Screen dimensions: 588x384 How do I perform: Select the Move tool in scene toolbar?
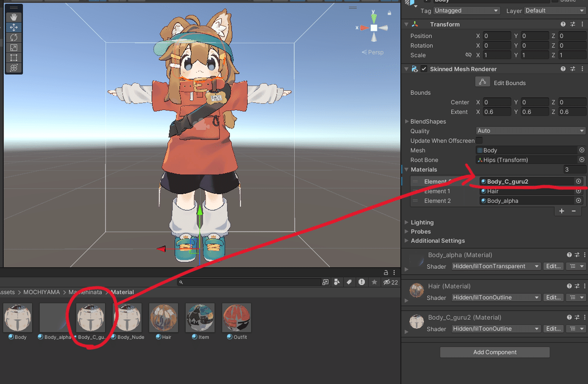tap(14, 27)
